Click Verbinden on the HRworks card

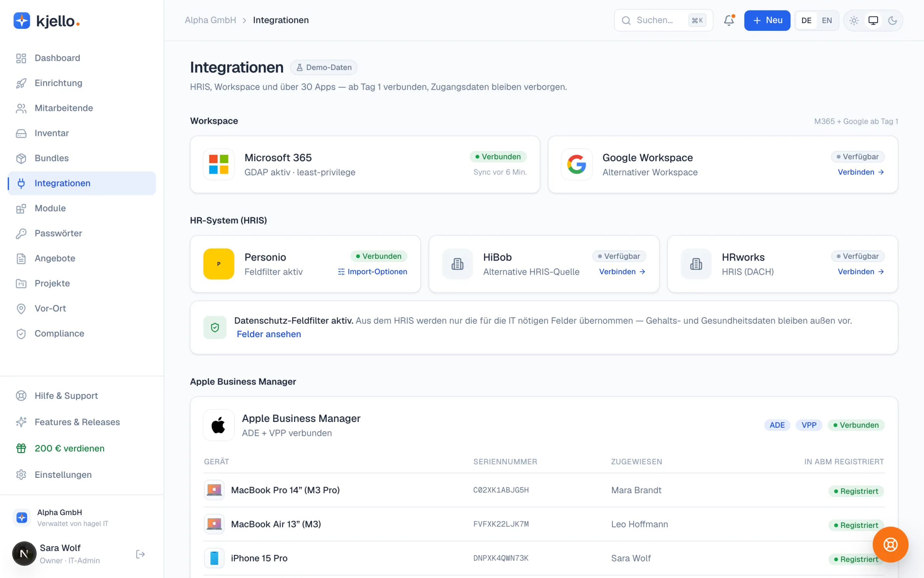[861, 272]
